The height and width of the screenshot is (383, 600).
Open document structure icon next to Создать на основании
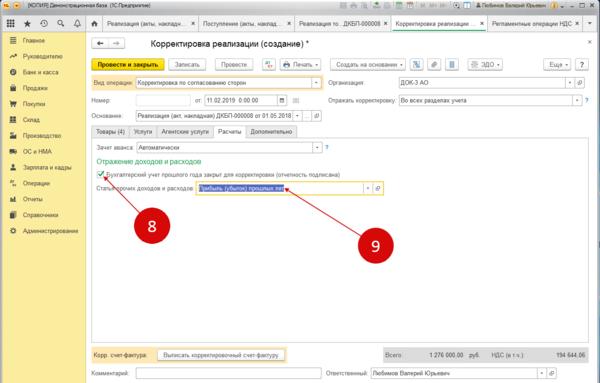[417, 65]
